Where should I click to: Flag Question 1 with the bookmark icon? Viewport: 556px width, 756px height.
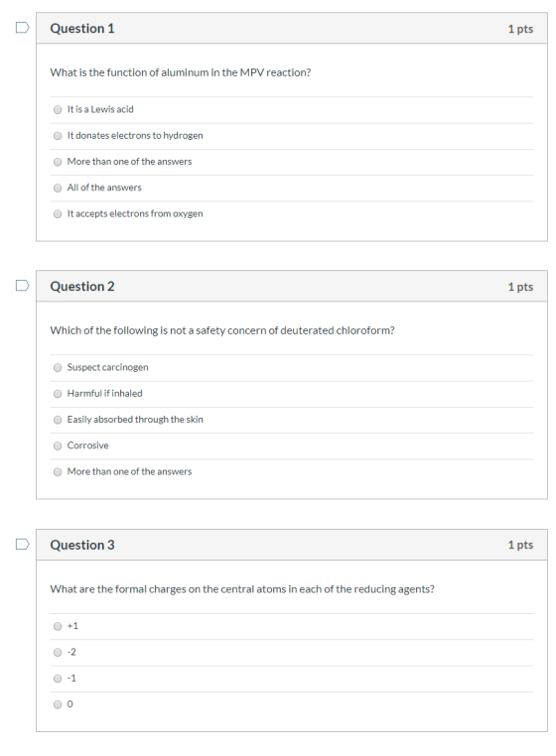22,28
